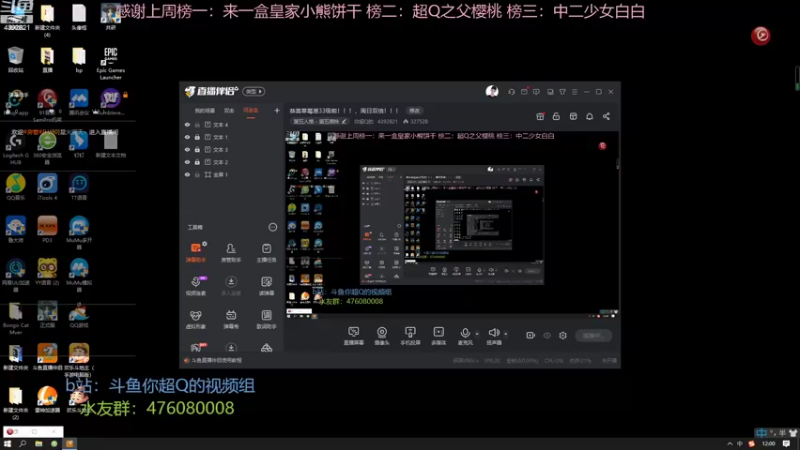This screenshot has height=450, width=800.
Task: Open the 弹幕助手 tool
Action: [196, 252]
